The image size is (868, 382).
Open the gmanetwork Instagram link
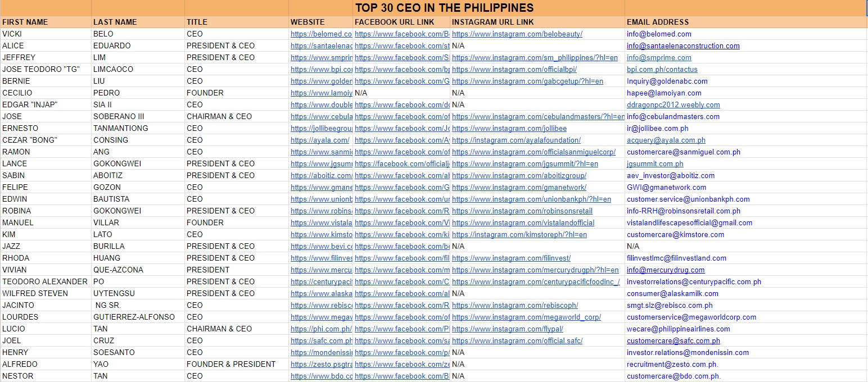[x=519, y=188]
